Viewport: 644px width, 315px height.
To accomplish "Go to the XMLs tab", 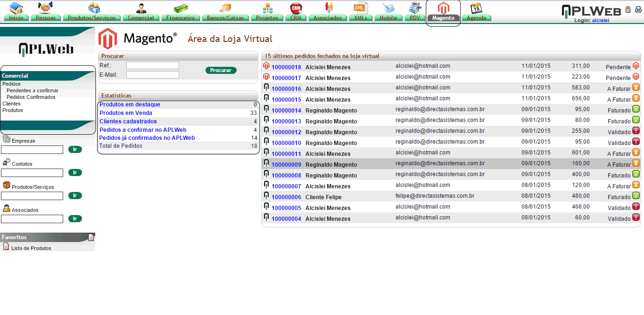I will (361, 18).
